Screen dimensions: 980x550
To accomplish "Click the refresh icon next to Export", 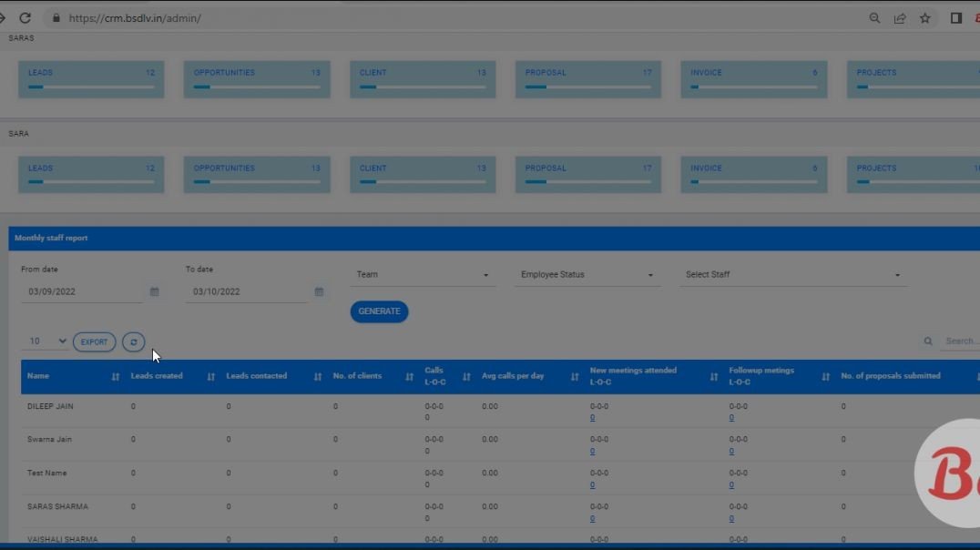I will tap(133, 341).
